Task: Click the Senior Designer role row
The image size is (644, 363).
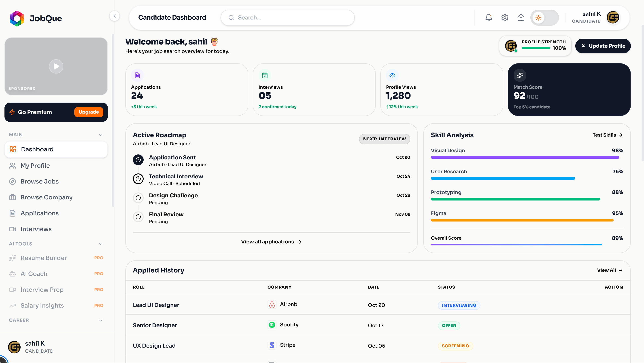Action: pos(378,325)
